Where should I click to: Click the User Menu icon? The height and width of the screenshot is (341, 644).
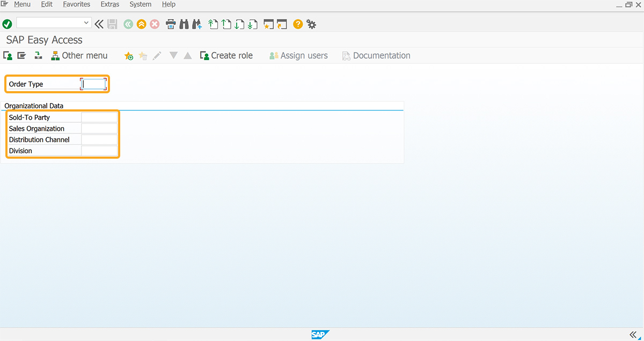click(x=8, y=55)
